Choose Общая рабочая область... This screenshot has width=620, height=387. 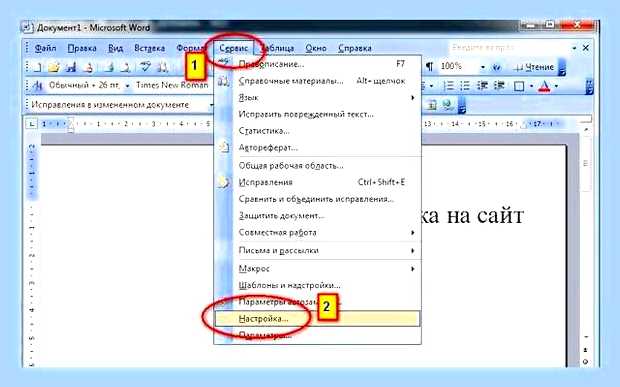pos(318,166)
